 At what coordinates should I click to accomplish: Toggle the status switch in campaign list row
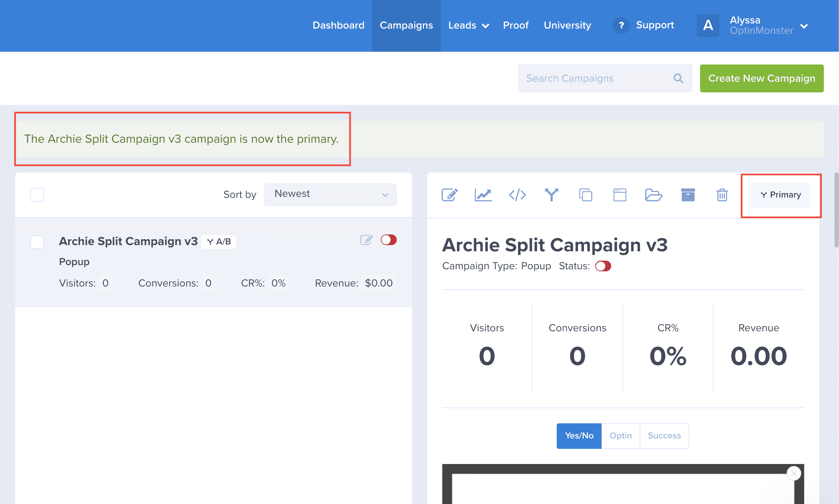point(388,240)
